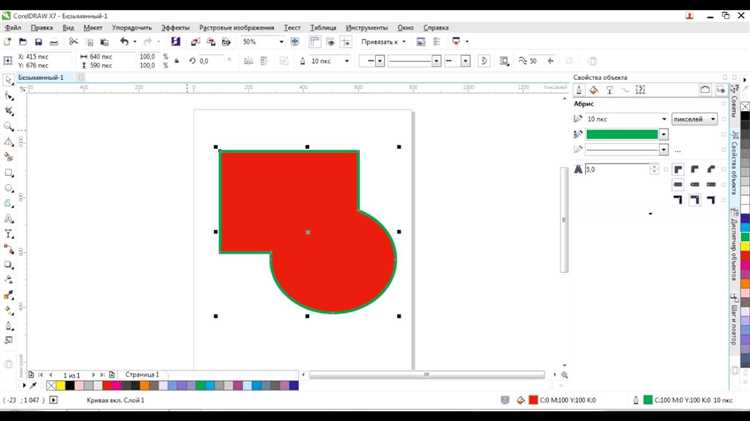Select the Polygon tool
Image resolution: width=750 pixels, height=421 pixels.
pyautogui.click(x=9, y=203)
